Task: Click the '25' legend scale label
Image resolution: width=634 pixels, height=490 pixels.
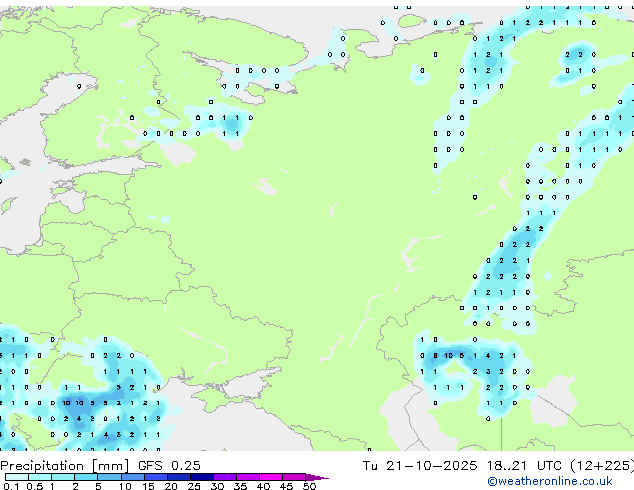Action: pyautogui.click(x=194, y=486)
